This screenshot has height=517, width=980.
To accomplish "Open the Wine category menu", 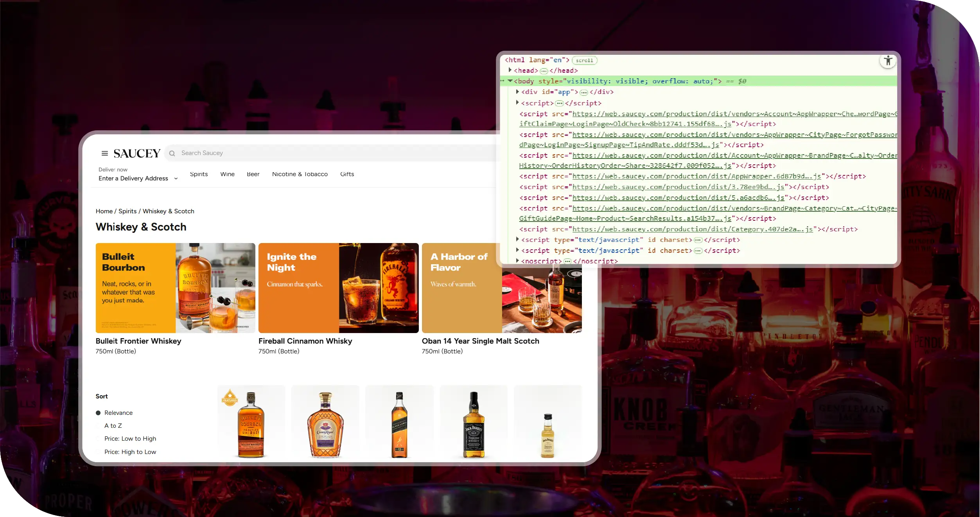I will (227, 174).
